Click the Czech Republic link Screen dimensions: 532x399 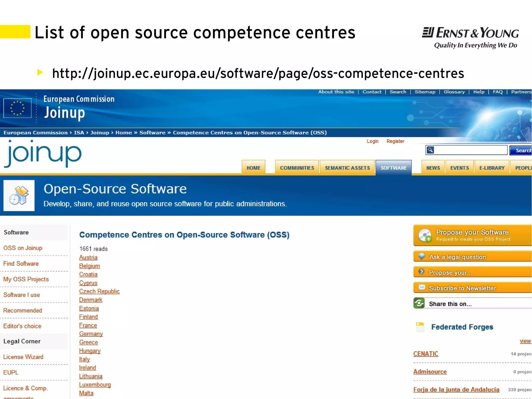pos(99,291)
